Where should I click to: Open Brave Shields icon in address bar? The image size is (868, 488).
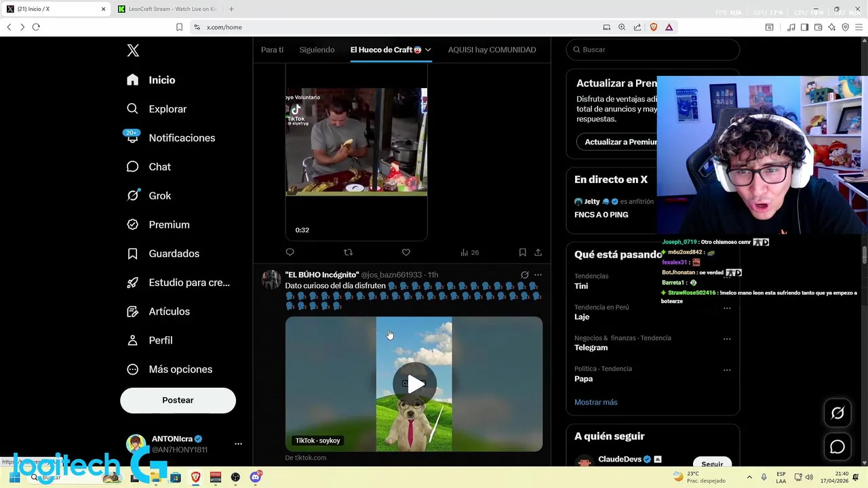point(654,27)
